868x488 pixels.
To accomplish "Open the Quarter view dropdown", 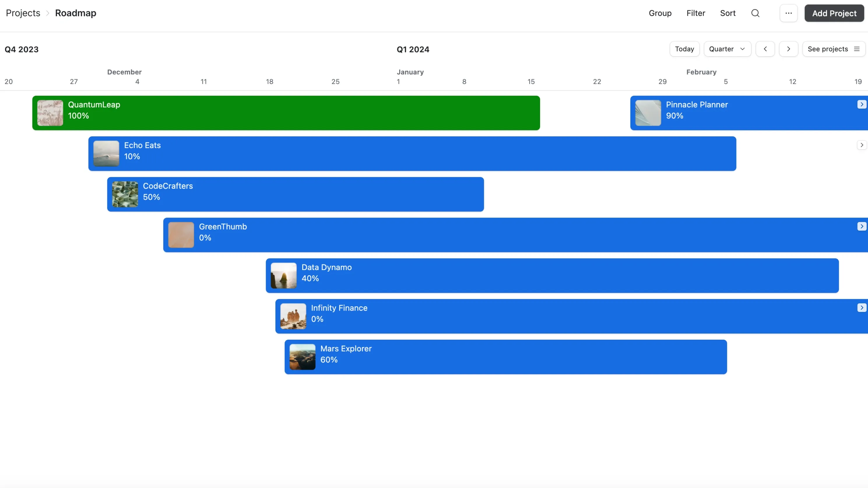I will pyautogui.click(x=727, y=49).
